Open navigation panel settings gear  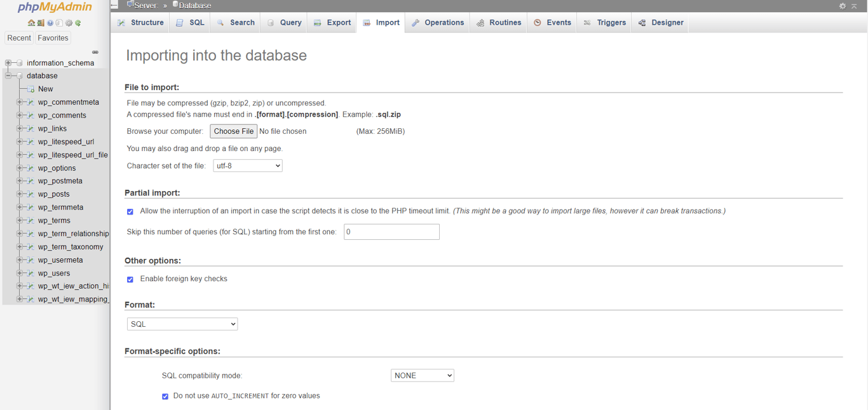[68, 22]
